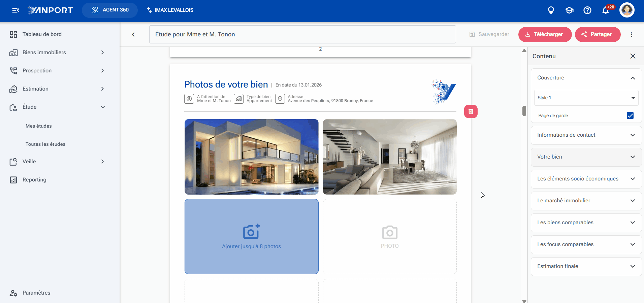
Task: Click the Veille sidebar icon
Action: pos(13,162)
